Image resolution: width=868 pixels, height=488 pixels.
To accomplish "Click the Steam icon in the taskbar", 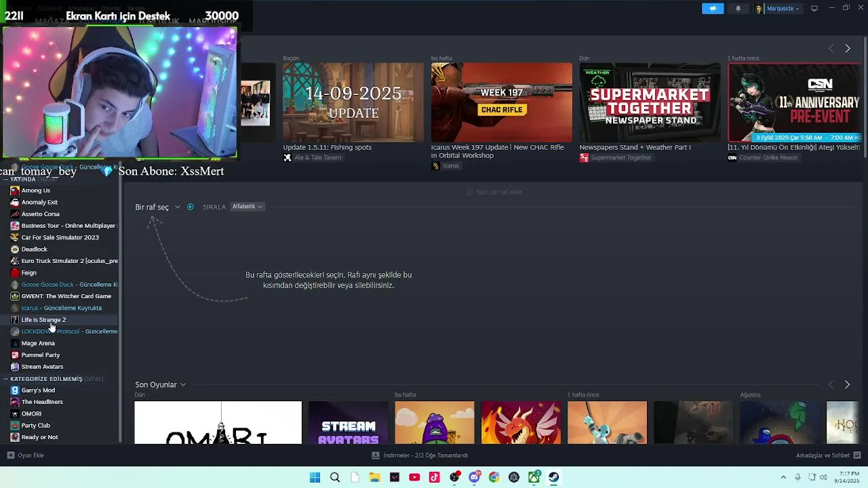I will pos(553,477).
